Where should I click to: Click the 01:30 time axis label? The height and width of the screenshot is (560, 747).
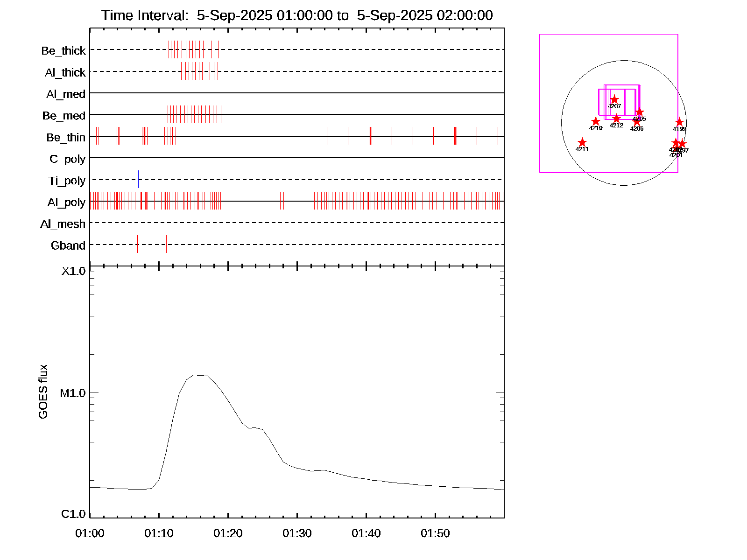(x=297, y=533)
